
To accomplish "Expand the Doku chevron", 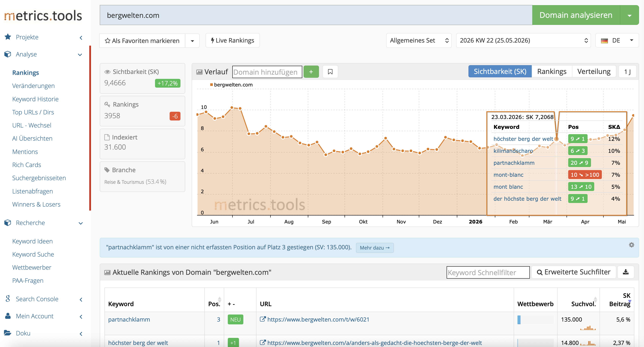I will pos(81,334).
